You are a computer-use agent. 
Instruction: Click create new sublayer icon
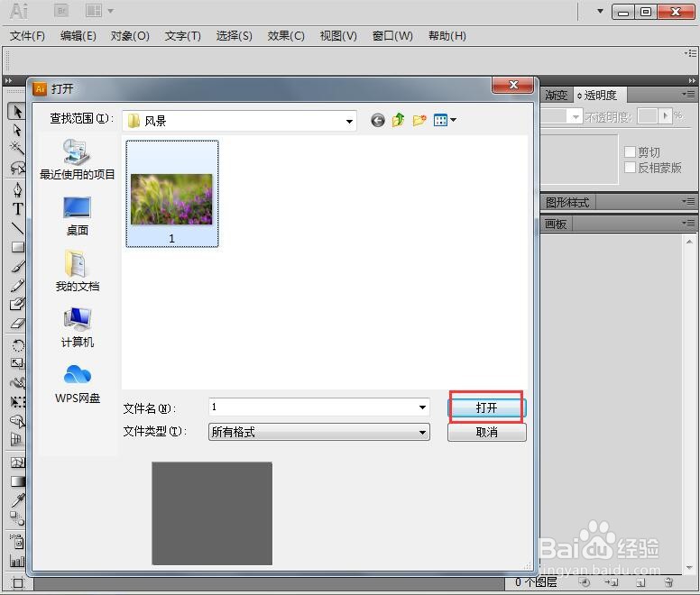tap(612, 581)
